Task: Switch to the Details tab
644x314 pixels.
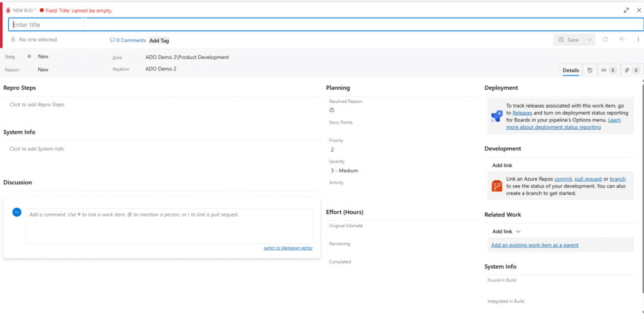Action: (570, 70)
